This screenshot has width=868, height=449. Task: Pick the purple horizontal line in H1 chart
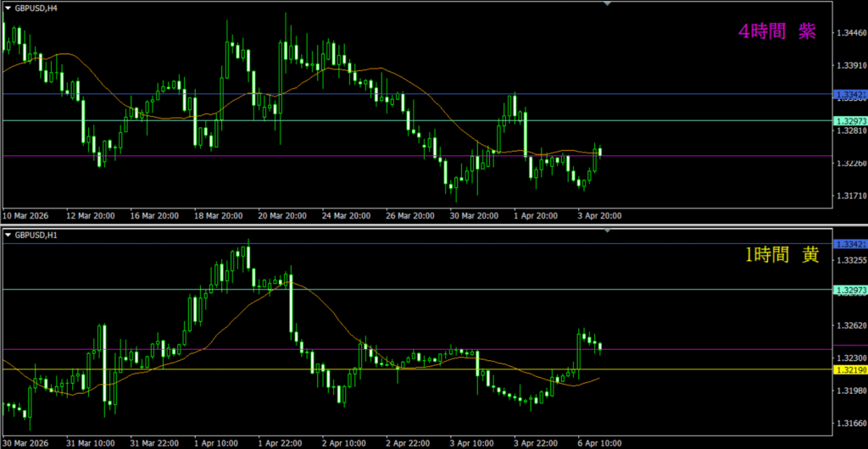(254, 349)
